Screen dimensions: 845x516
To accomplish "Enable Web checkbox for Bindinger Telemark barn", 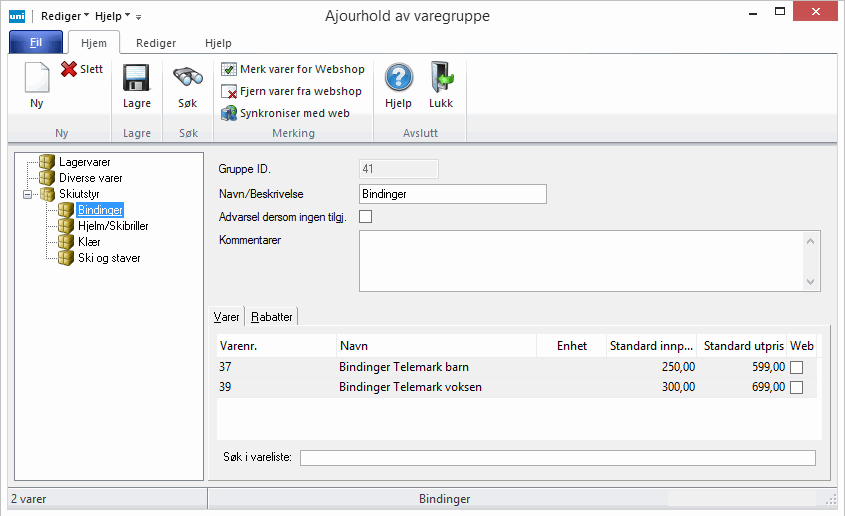I will [x=797, y=368].
